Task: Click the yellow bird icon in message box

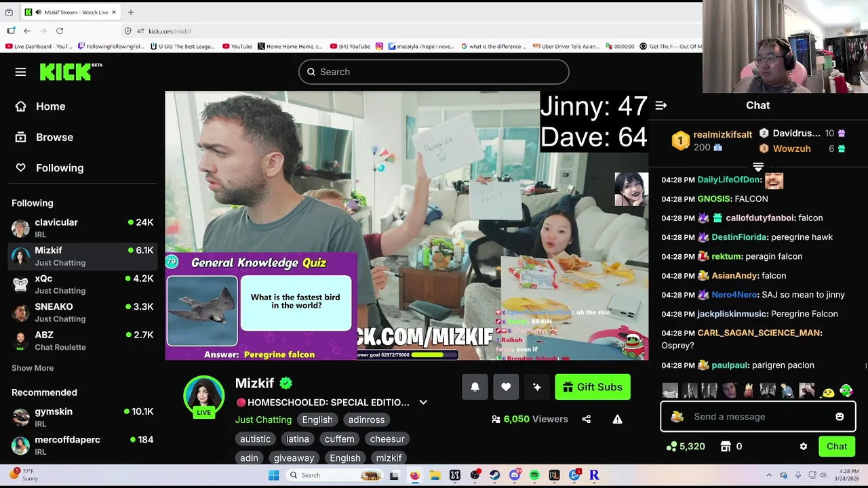Action: [x=677, y=417]
